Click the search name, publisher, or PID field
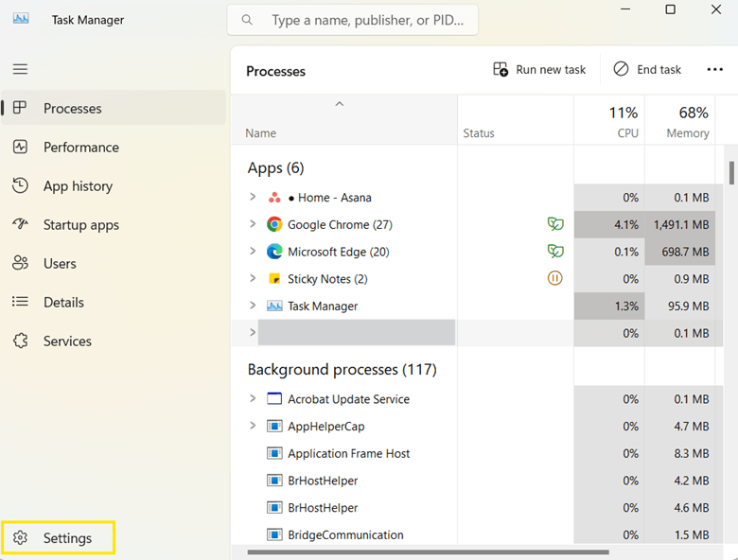 353,20
